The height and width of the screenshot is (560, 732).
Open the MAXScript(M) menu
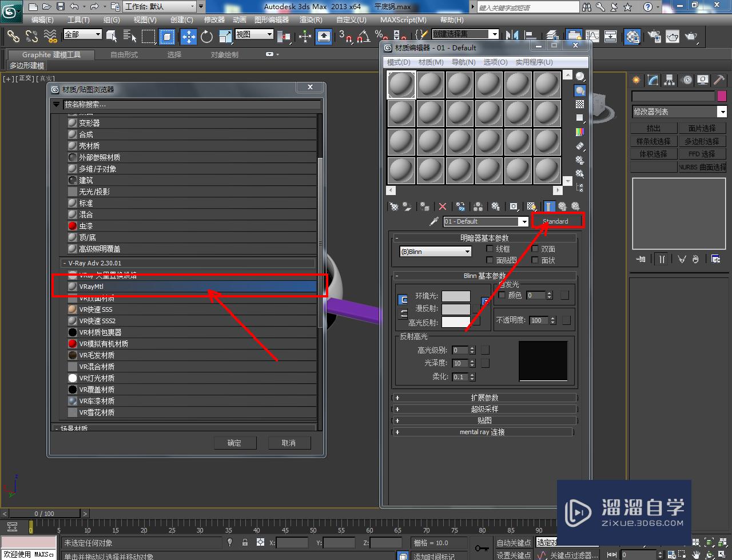(x=402, y=20)
